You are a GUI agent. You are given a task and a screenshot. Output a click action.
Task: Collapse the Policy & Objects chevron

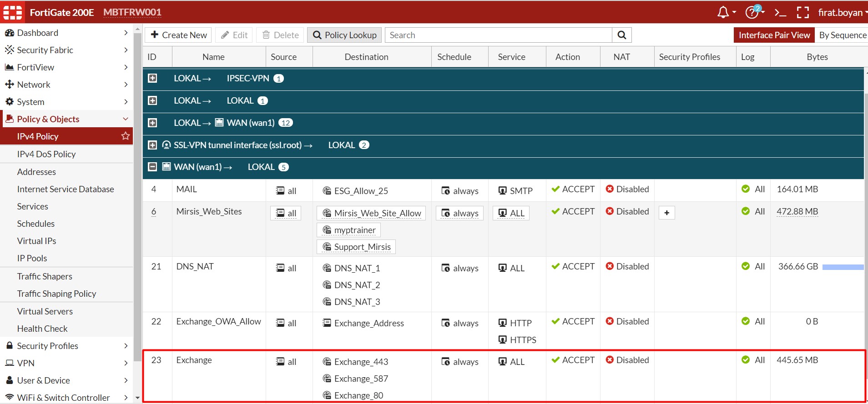[x=126, y=119]
